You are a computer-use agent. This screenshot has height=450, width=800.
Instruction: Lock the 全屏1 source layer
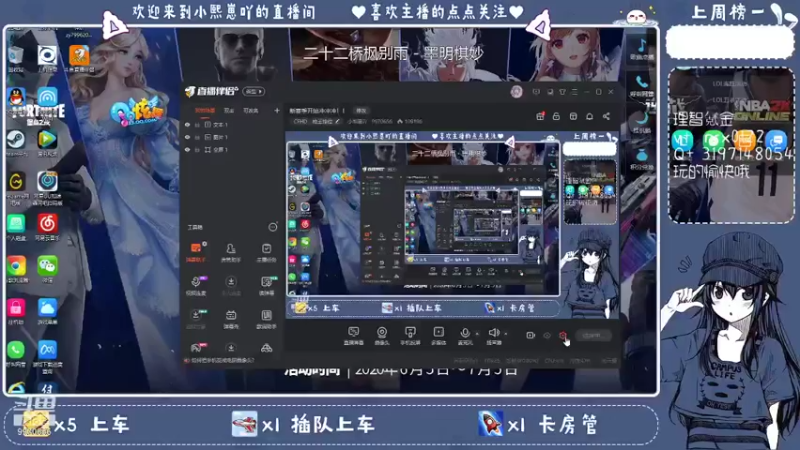(x=197, y=150)
